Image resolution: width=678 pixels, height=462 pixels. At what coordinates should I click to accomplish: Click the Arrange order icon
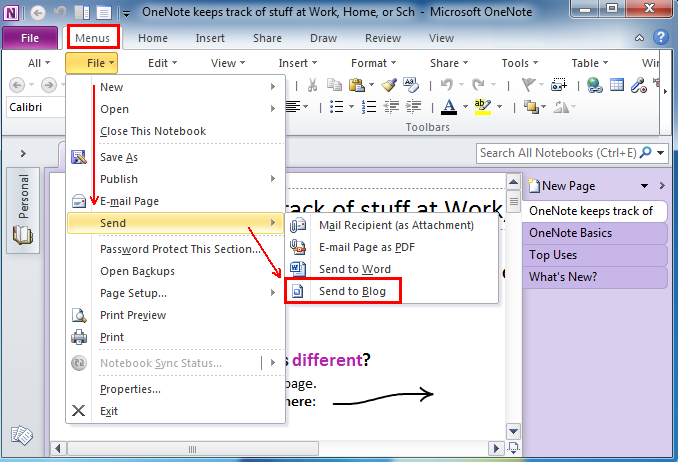531,107
